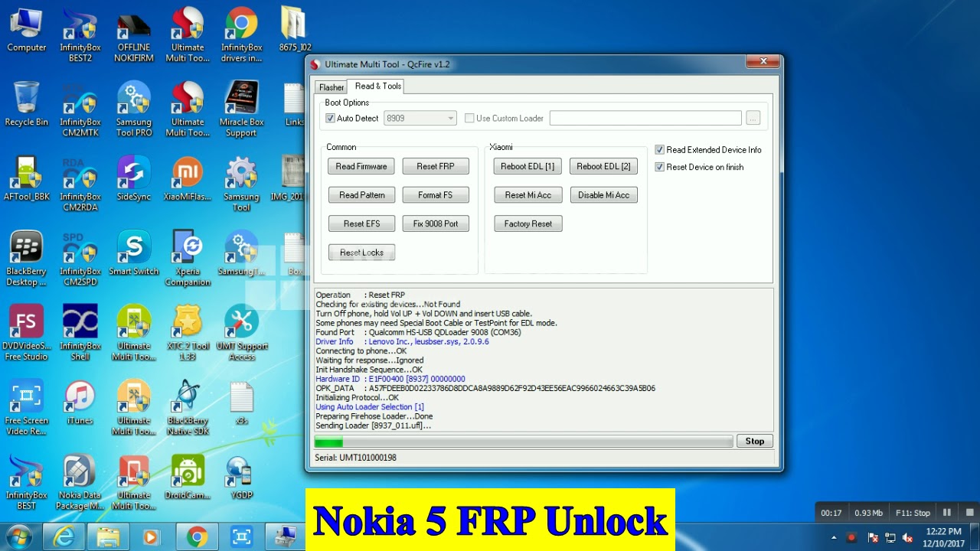Select the 8675_I02 folder icon

(295, 30)
